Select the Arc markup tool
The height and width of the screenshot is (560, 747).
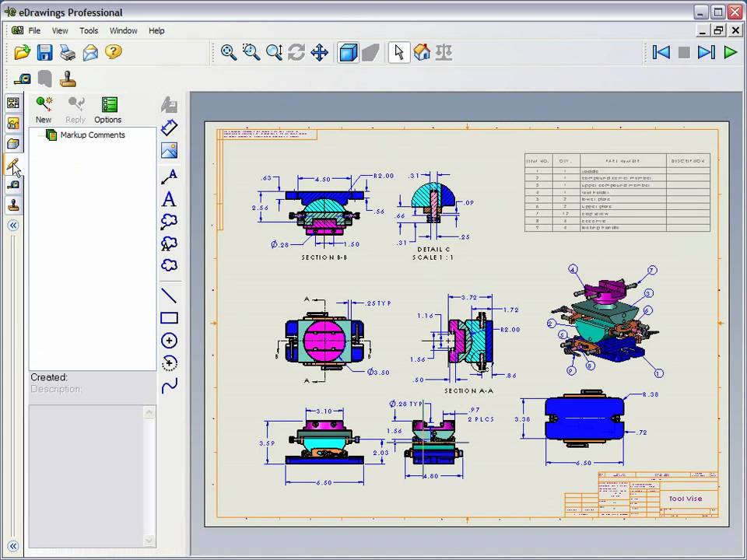pyautogui.click(x=169, y=363)
